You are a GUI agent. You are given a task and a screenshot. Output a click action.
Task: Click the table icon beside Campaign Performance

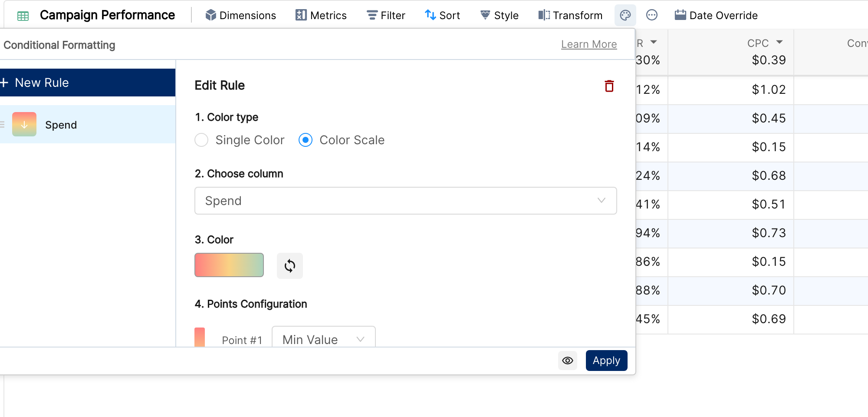click(23, 16)
